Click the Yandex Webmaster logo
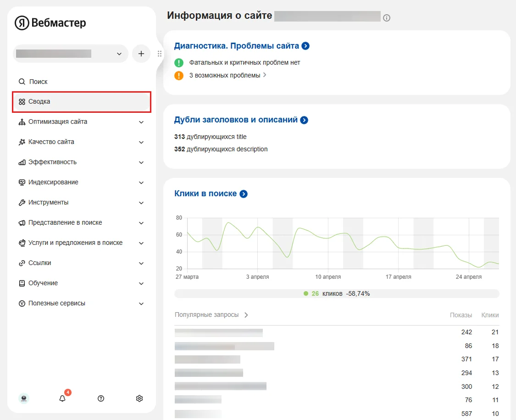This screenshot has height=420, width=516. point(50,23)
